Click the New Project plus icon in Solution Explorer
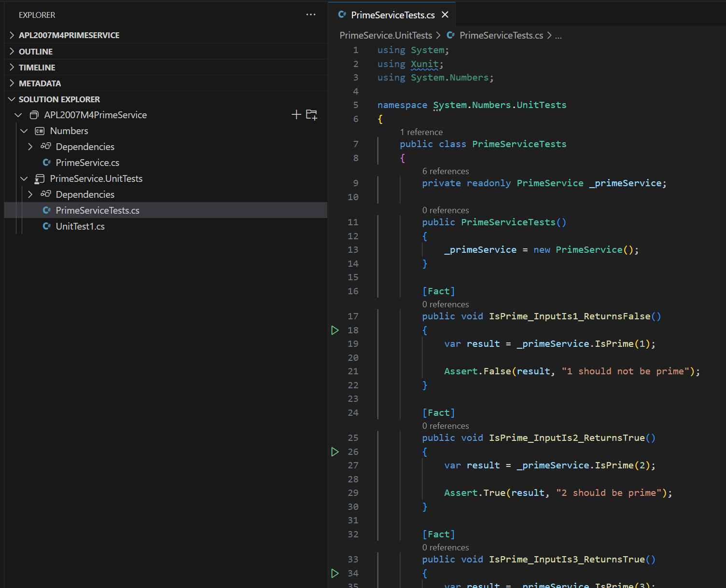Screen dimensions: 726x588 [296, 114]
